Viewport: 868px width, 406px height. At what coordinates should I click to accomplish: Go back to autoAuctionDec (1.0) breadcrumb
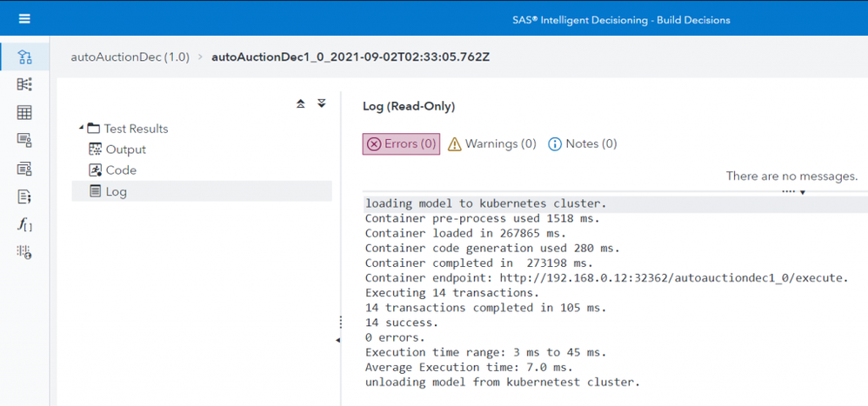coord(130,57)
